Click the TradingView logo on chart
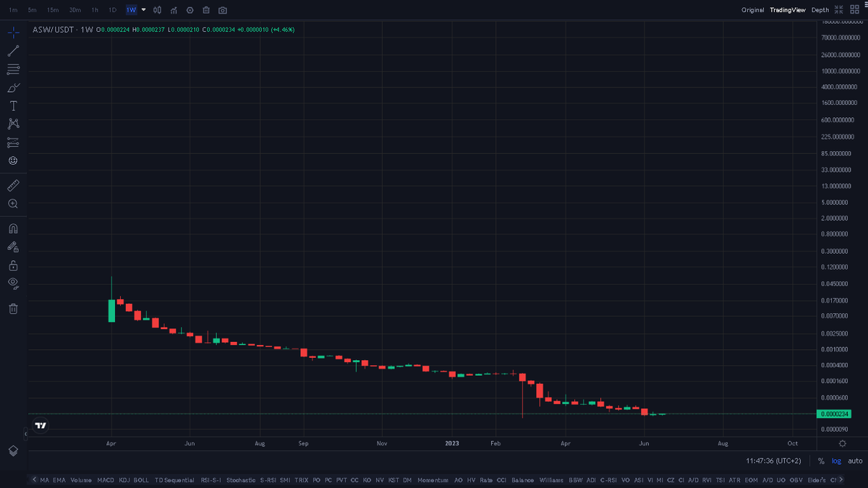 click(41, 426)
